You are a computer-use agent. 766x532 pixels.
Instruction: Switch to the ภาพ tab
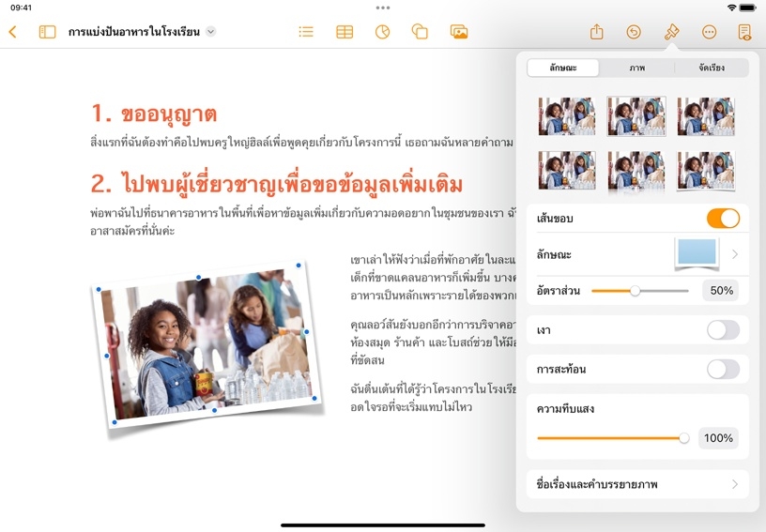pos(637,68)
